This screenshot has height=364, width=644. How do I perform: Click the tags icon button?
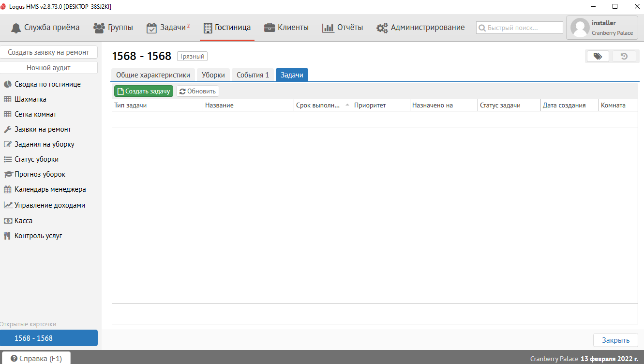598,56
